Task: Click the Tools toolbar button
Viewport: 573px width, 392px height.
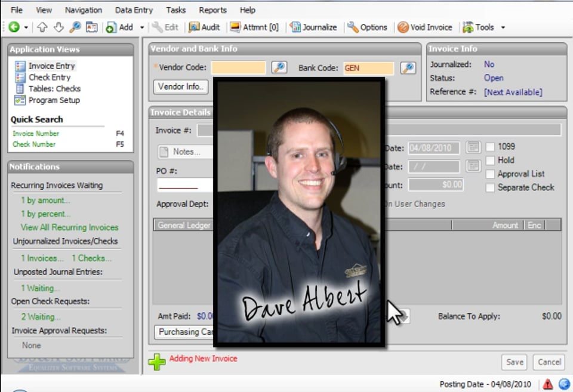Action: coord(478,27)
